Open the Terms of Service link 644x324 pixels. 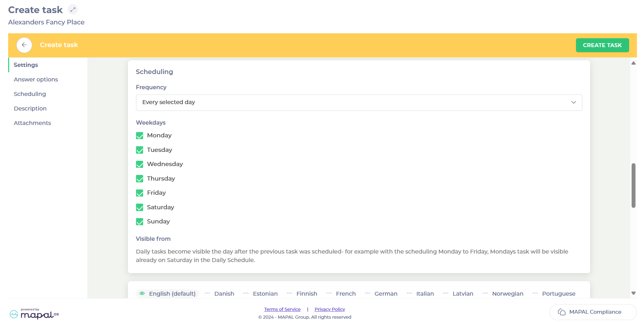282,309
